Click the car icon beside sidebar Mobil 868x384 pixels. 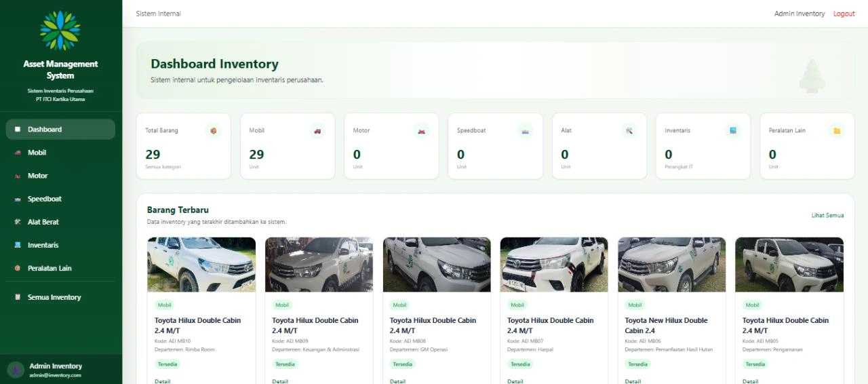[18, 153]
